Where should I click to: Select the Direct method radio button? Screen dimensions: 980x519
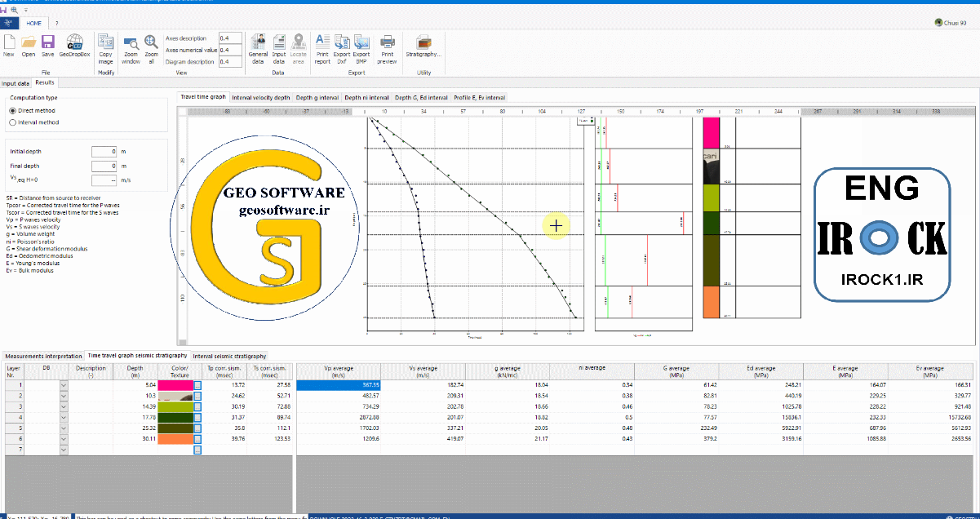[x=12, y=110]
